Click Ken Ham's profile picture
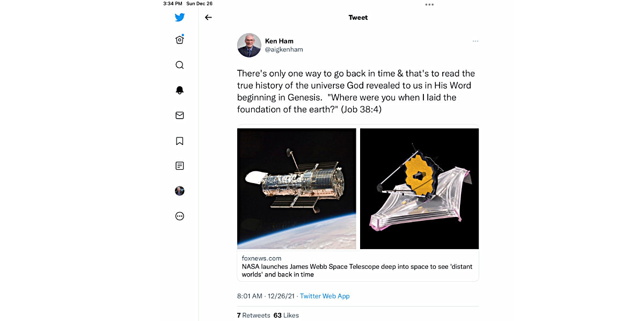This screenshot has width=644, height=321. (249, 45)
